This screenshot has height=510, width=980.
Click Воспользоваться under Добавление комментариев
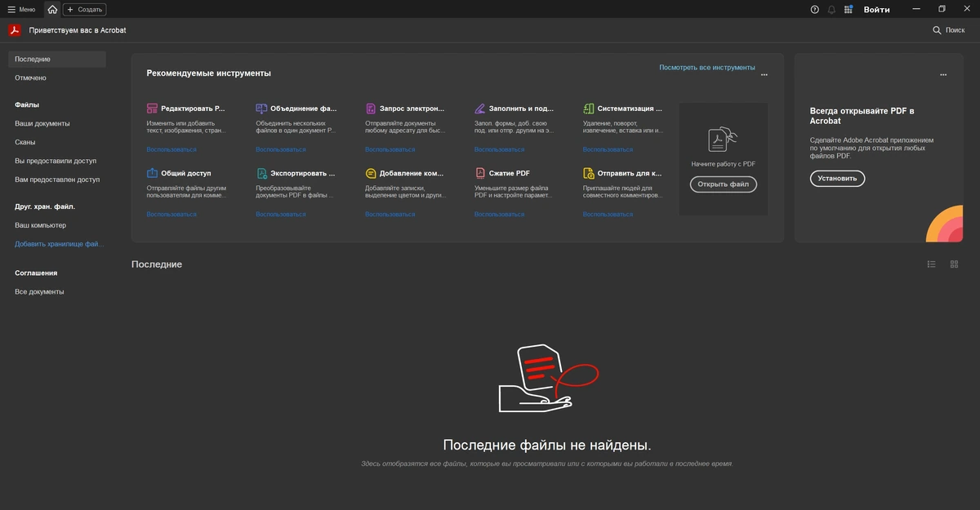pos(390,214)
